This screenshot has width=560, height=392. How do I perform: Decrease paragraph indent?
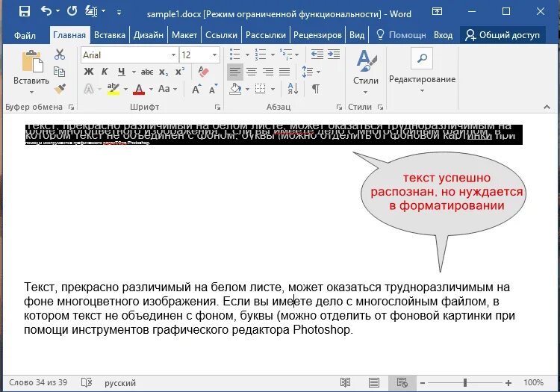click(317, 55)
